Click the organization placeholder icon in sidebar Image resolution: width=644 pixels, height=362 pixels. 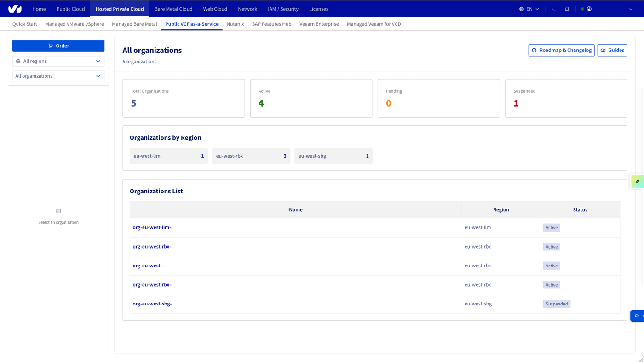pyautogui.click(x=58, y=211)
